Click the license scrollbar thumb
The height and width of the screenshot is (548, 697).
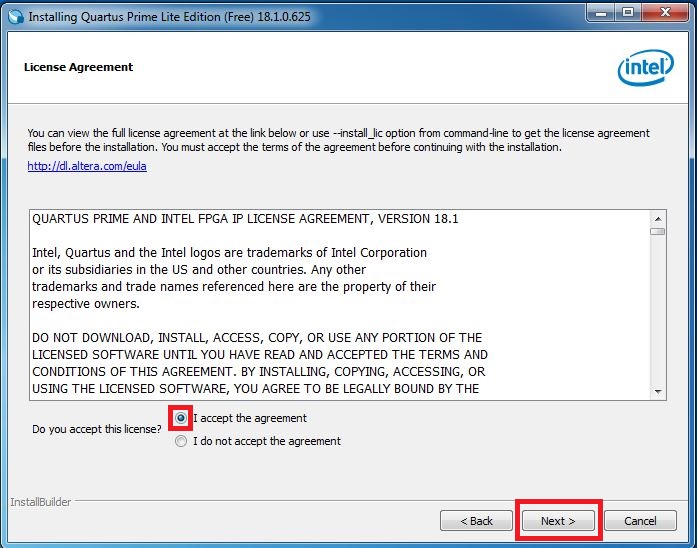coord(657,231)
